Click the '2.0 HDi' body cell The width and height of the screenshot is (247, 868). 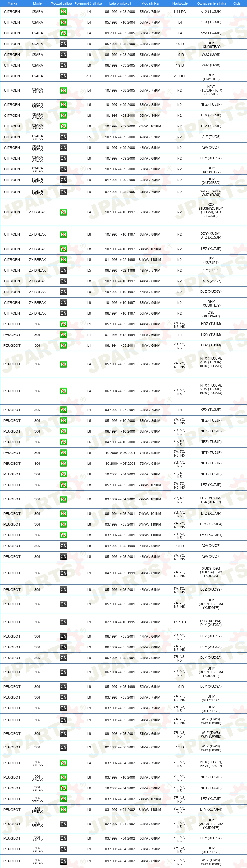pyautogui.click(x=179, y=76)
